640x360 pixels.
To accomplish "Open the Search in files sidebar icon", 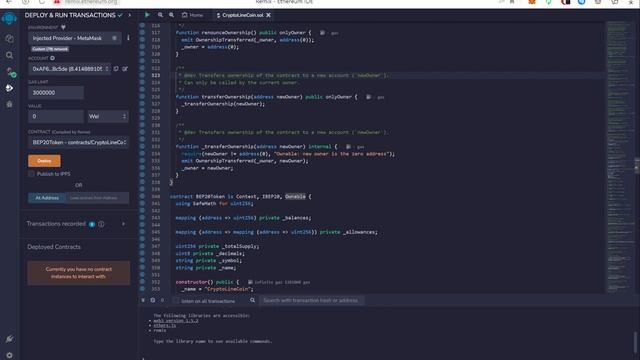I will coord(9,55).
